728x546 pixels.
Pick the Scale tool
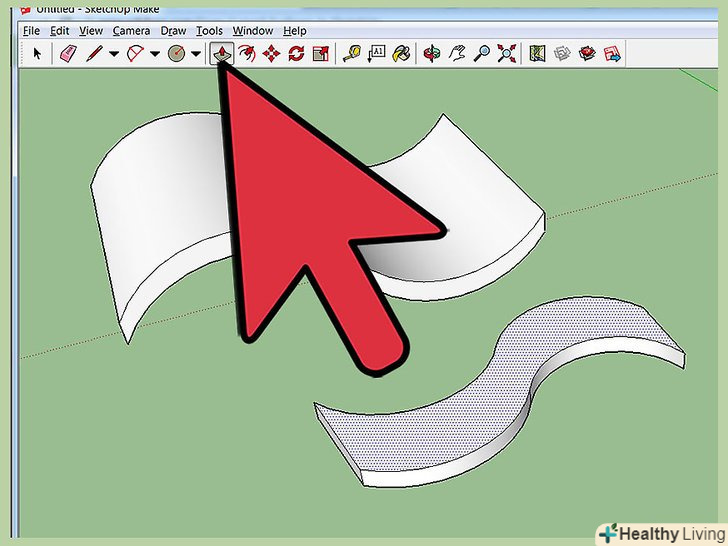(x=320, y=53)
